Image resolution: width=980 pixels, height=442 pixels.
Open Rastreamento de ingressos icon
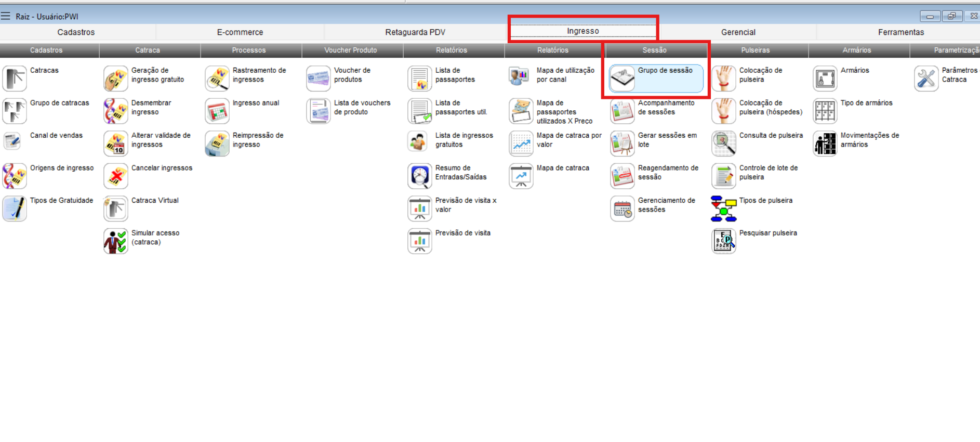coord(217,79)
